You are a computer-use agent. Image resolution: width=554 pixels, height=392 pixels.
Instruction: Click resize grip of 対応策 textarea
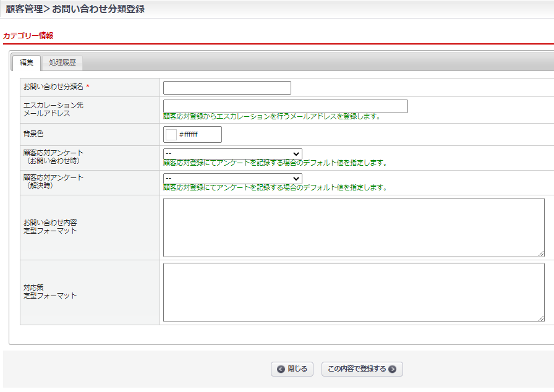click(541, 318)
